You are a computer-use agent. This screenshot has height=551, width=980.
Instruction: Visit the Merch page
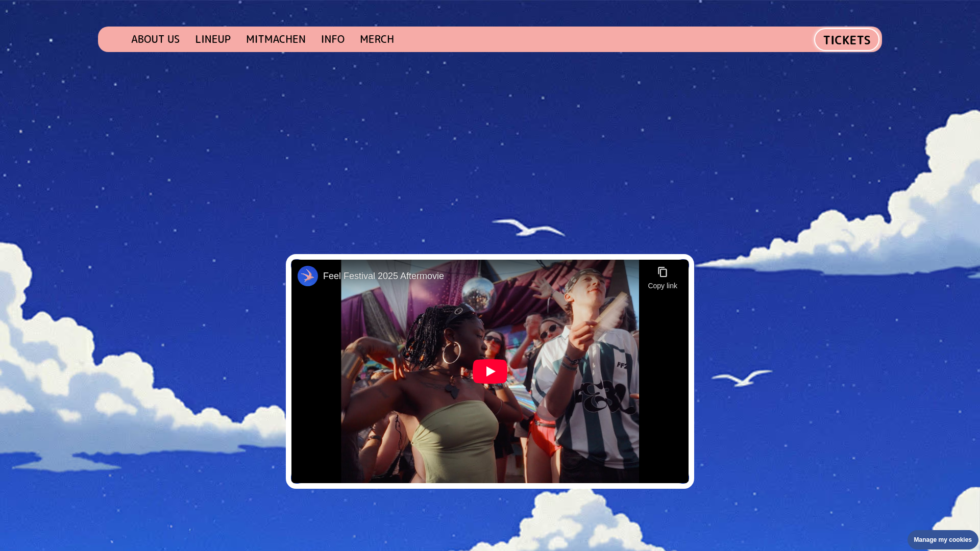point(377,39)
